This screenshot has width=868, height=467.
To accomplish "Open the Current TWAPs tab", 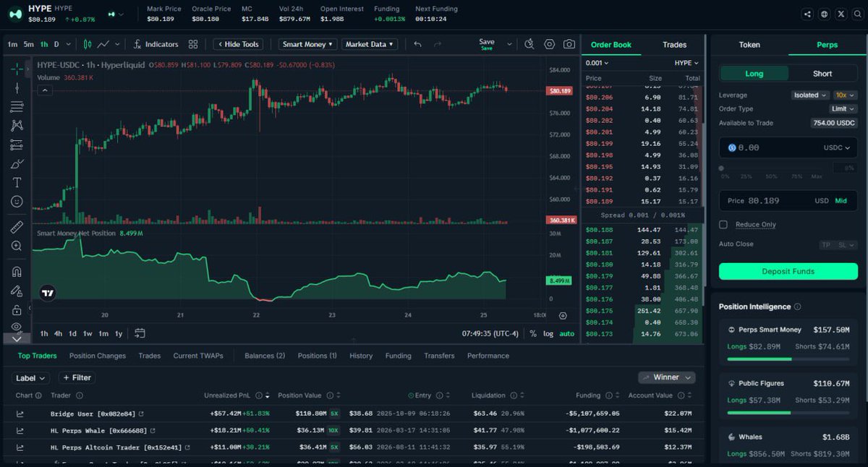I will point(198,356).
